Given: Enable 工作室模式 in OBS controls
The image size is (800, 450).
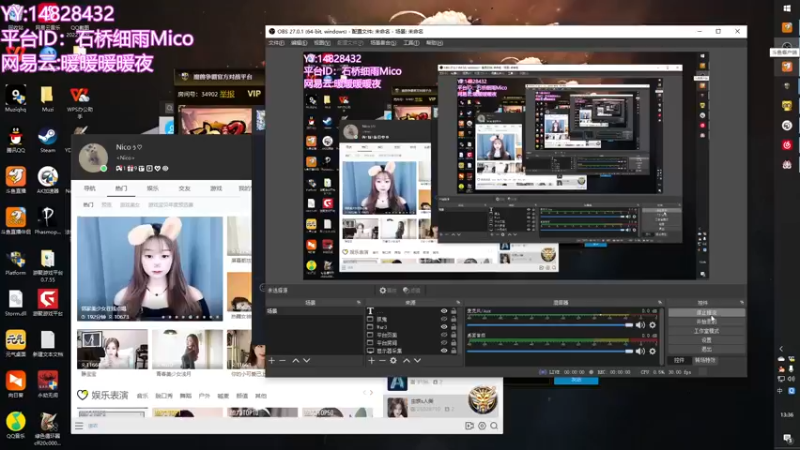Looking at the screenshot, I should coord(706,331).
